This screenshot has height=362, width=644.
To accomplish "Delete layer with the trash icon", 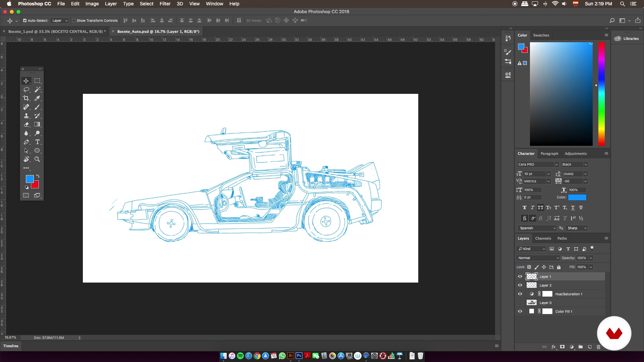I will coord(598,347).
